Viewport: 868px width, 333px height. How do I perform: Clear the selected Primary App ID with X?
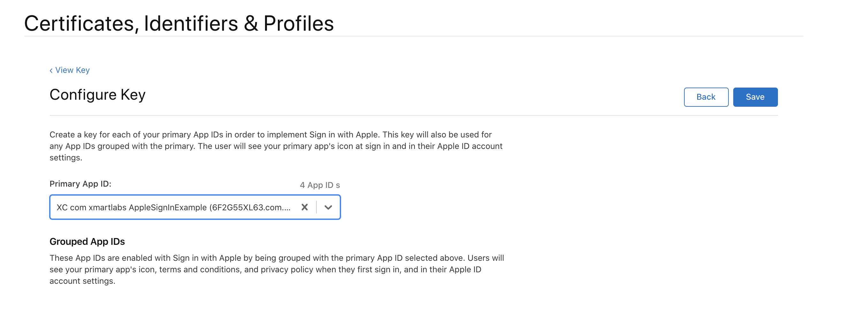304,207
